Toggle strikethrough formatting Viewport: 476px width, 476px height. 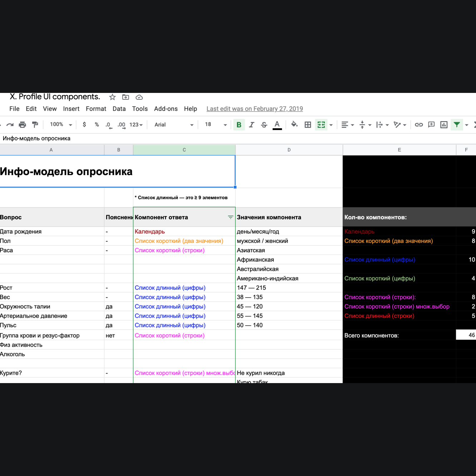point(264,125)
